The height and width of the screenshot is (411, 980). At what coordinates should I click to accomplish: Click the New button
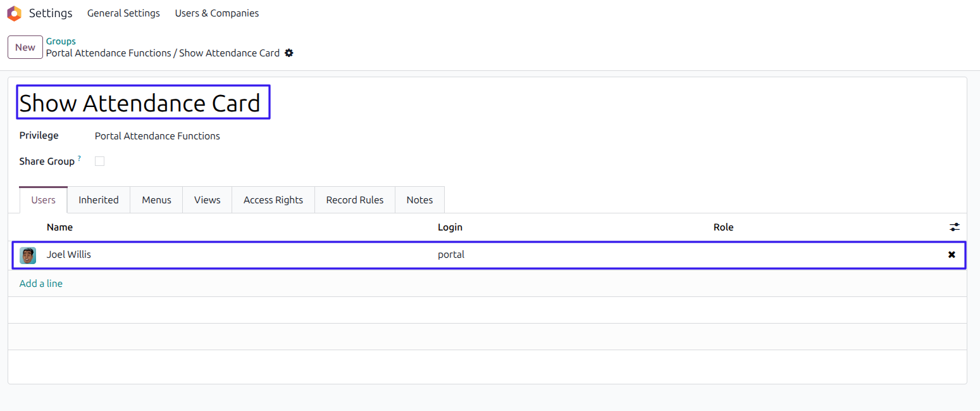(25, 47)
